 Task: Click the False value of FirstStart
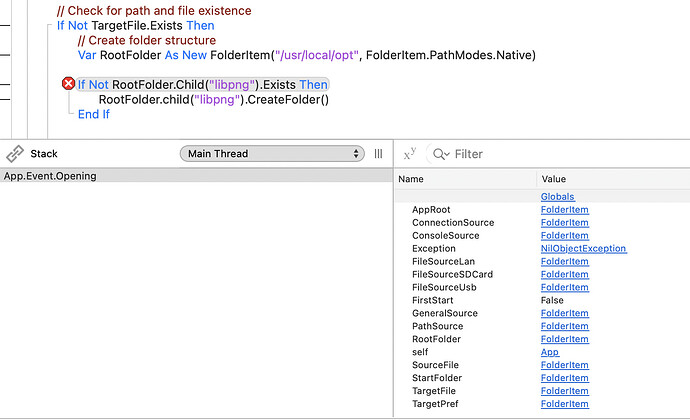click(x=552, y=300)
